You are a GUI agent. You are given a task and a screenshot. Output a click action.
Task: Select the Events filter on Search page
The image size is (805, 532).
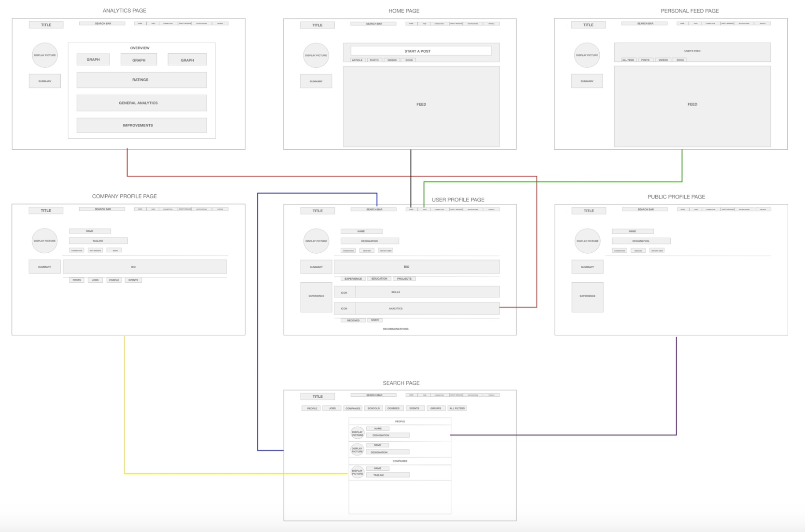[415, 408]
